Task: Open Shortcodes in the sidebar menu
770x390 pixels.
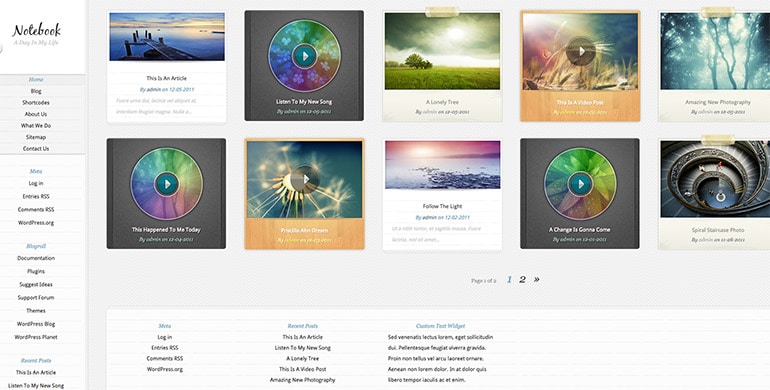Action: click(36, 103)
